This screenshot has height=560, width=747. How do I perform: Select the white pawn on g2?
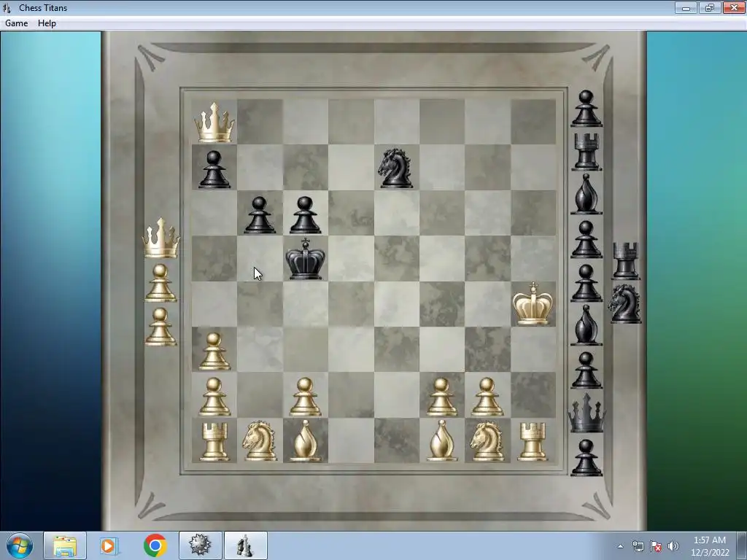point(487,397)
